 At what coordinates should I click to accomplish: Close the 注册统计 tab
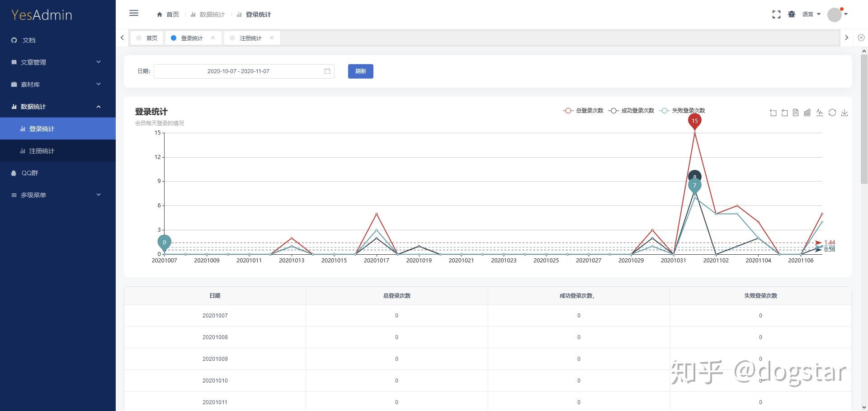272,38
